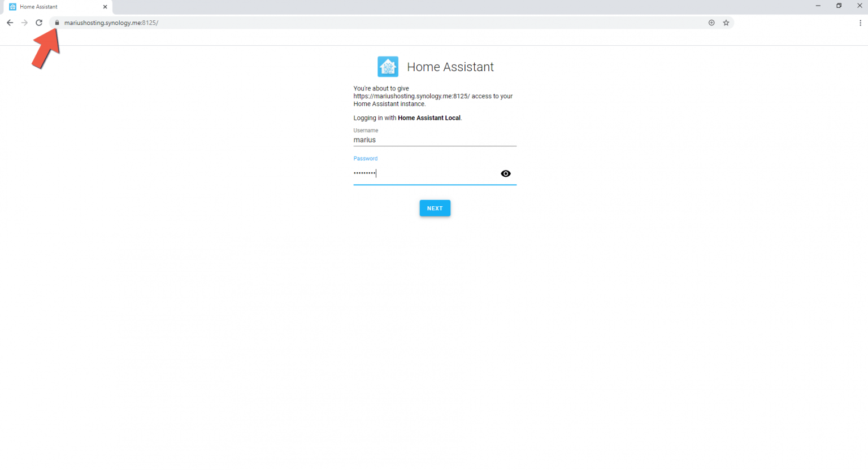Reload the current page
The image size is (868, 470).
[x=39, y=23]
